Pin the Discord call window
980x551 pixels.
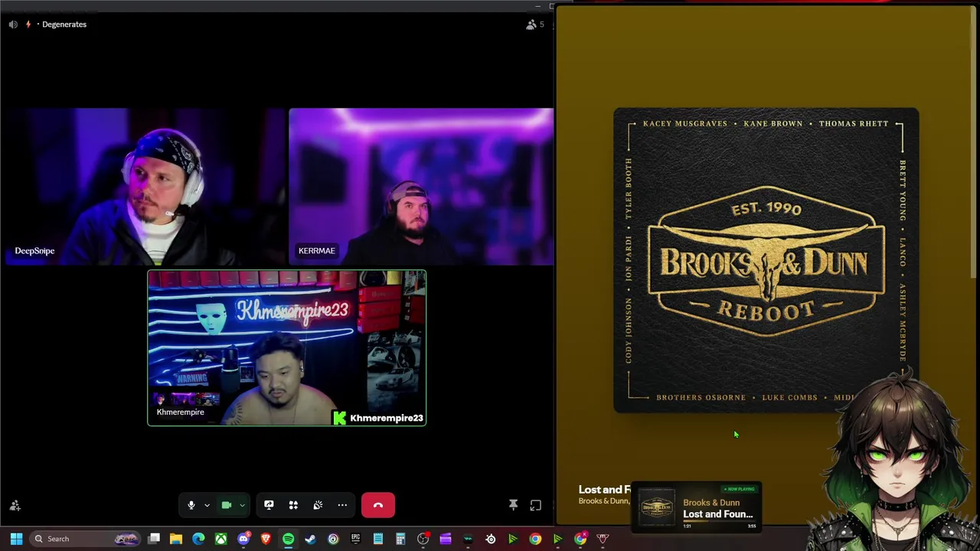click(513, 505)
